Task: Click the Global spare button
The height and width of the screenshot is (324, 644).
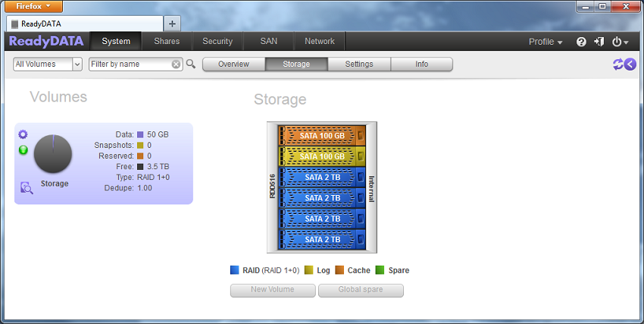Action: pyautogui.click(x=361, y=290)
